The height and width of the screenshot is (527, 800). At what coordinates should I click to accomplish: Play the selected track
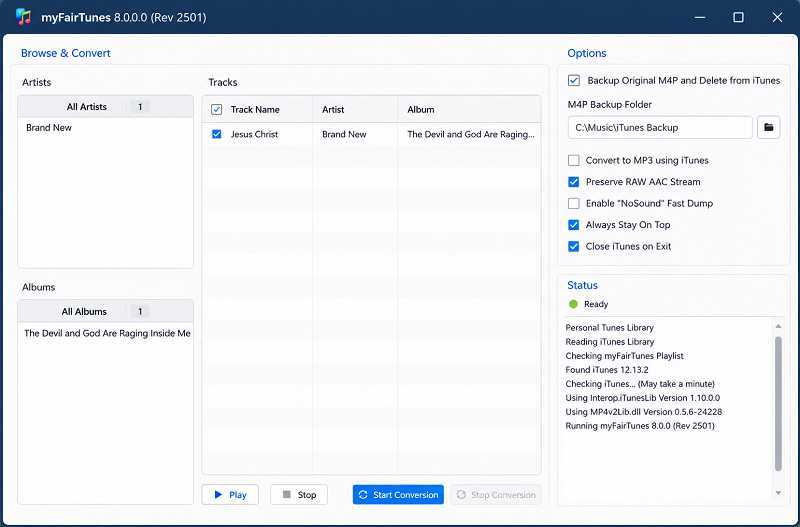tap(230, 495)
